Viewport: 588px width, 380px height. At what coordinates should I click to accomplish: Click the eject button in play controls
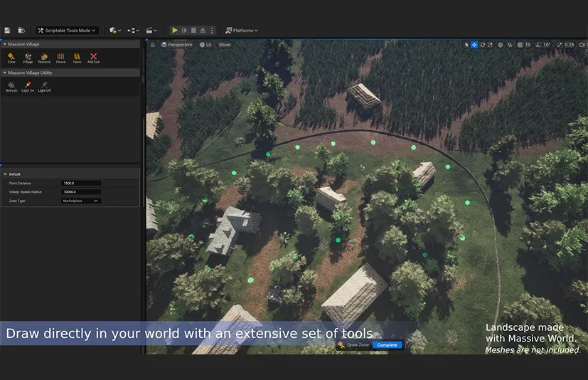pos(203,31)
